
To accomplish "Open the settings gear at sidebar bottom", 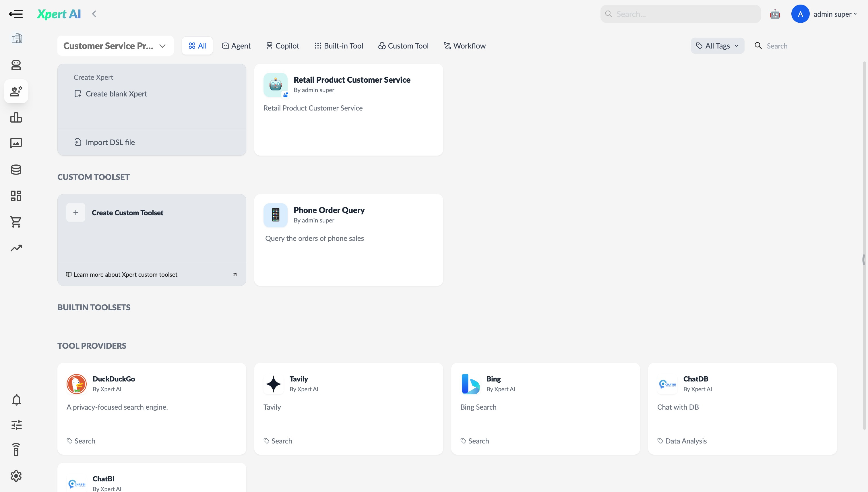I will click(x=16, y=476).
